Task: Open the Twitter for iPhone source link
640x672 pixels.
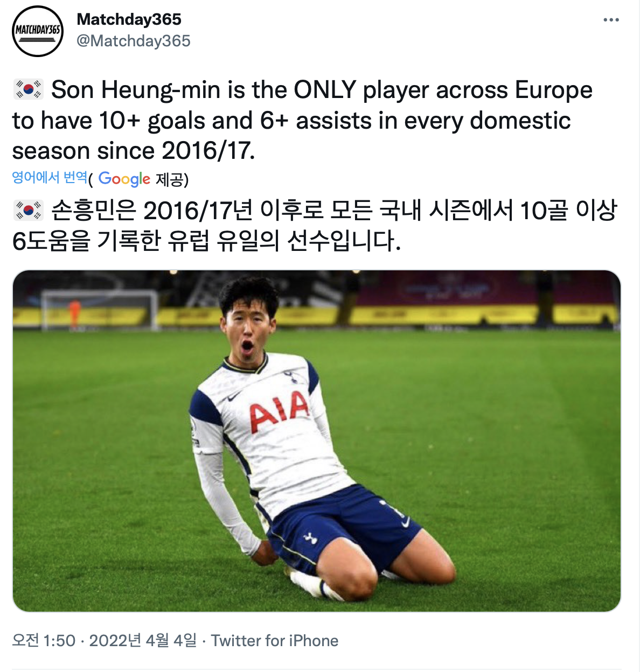Action: tap(275, 640)
